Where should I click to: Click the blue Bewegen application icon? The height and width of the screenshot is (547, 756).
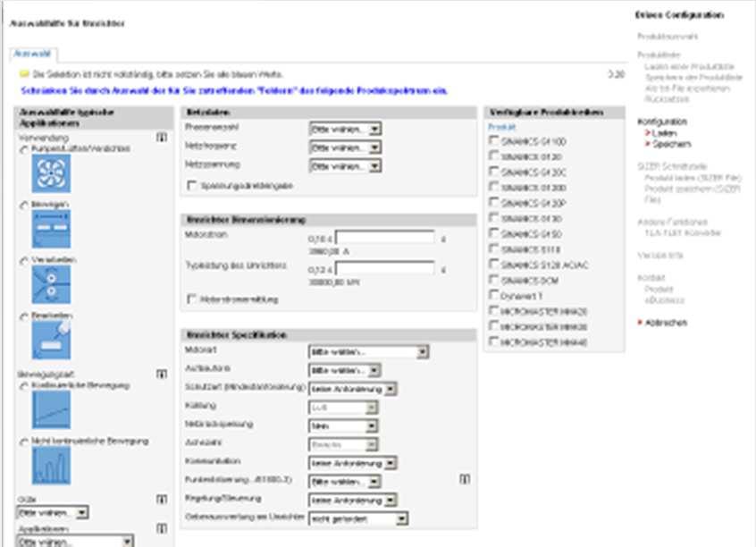(x=51, y=229)
